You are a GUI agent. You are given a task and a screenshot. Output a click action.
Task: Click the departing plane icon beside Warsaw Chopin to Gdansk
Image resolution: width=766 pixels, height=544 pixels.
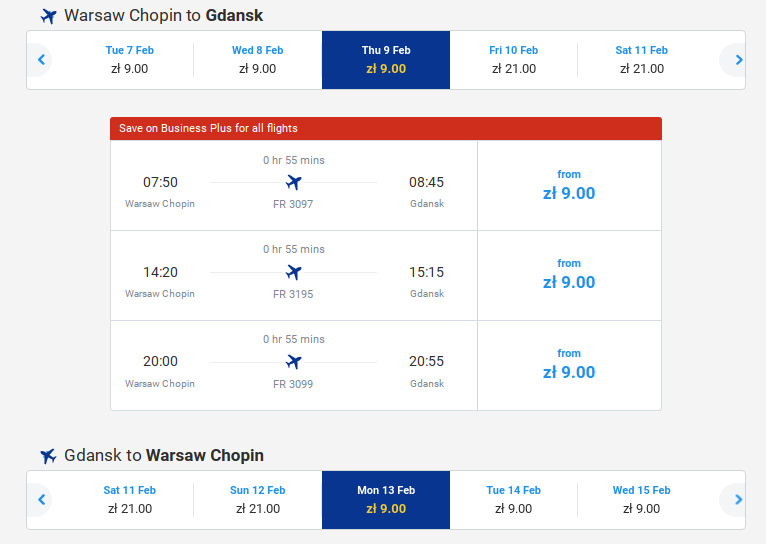[48, 16]
